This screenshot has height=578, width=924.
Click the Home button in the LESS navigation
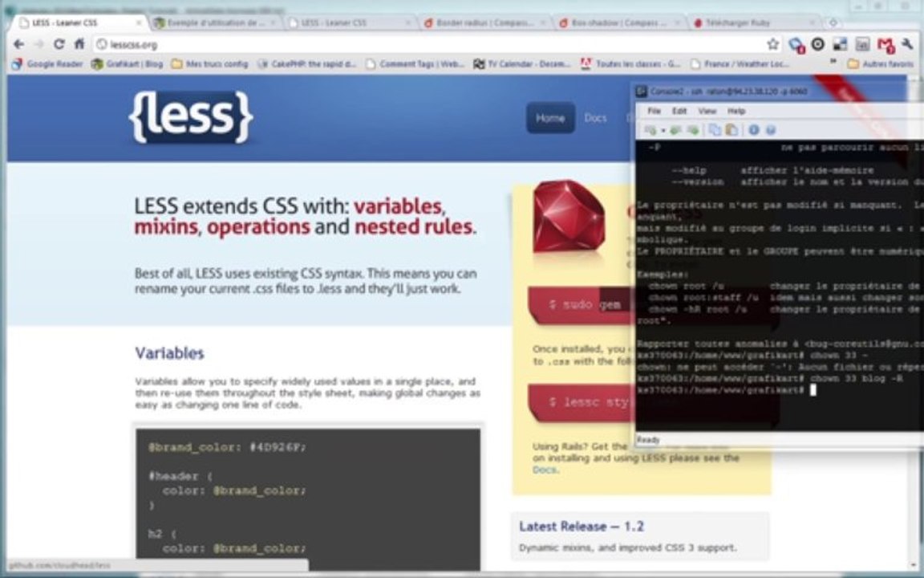pyautogui.click(x=550, y=118)
